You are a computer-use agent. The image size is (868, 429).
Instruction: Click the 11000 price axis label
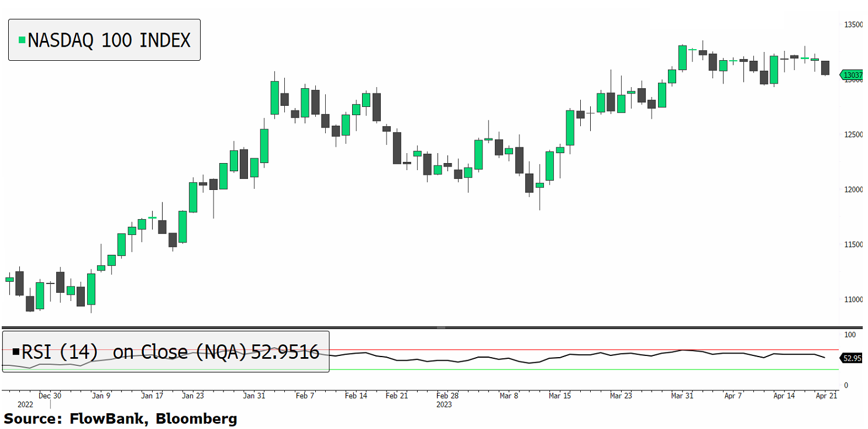(852, 300)
